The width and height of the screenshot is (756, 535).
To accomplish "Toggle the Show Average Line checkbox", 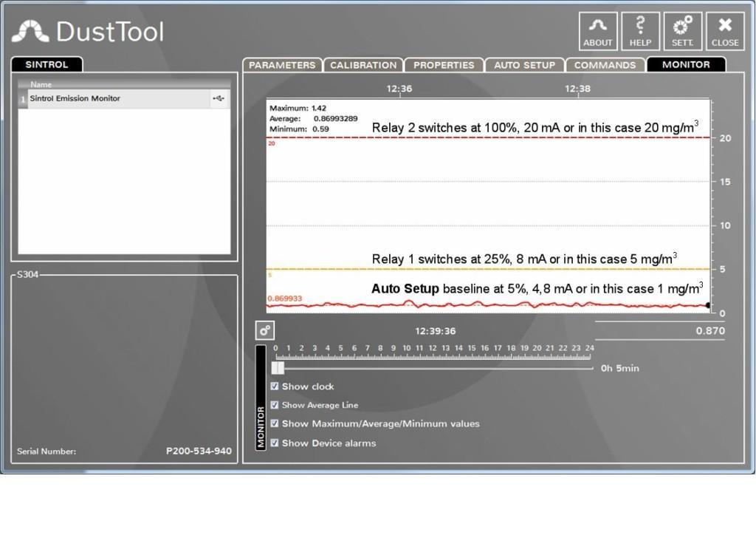I will [x=275, y=405].
